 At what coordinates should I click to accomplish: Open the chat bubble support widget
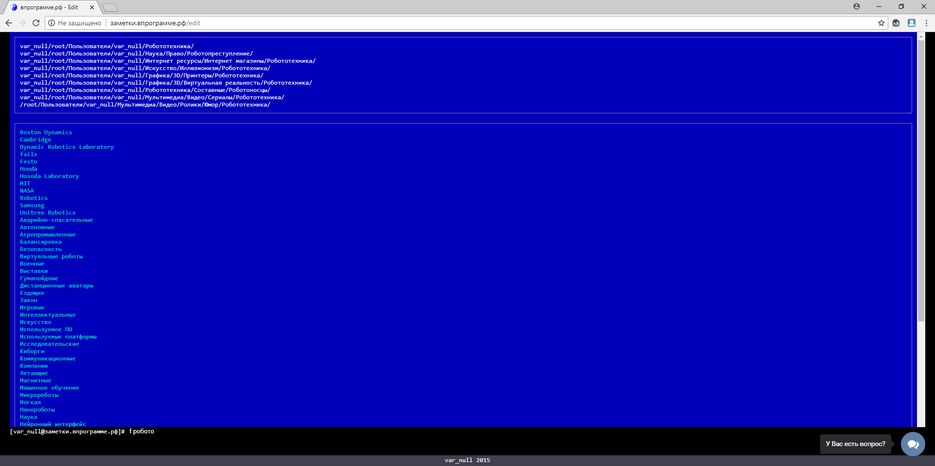(x=912, y=444)
